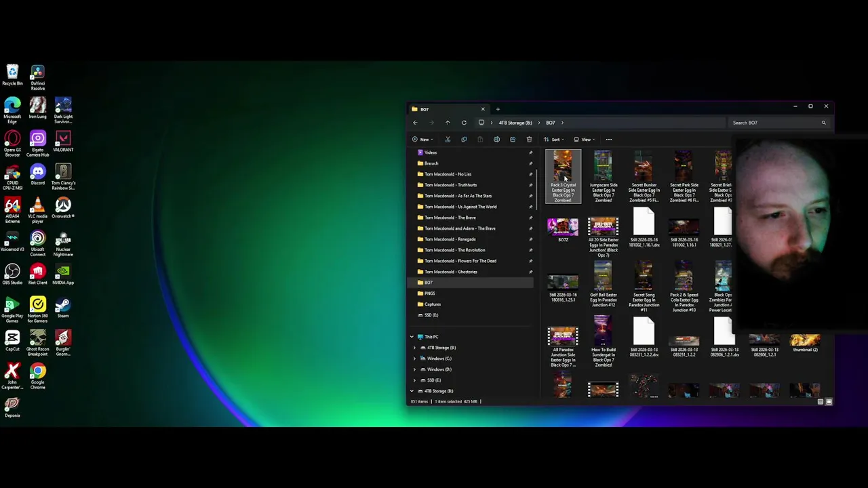Select the Opera GX Browser desktop icon

point(12,144)
